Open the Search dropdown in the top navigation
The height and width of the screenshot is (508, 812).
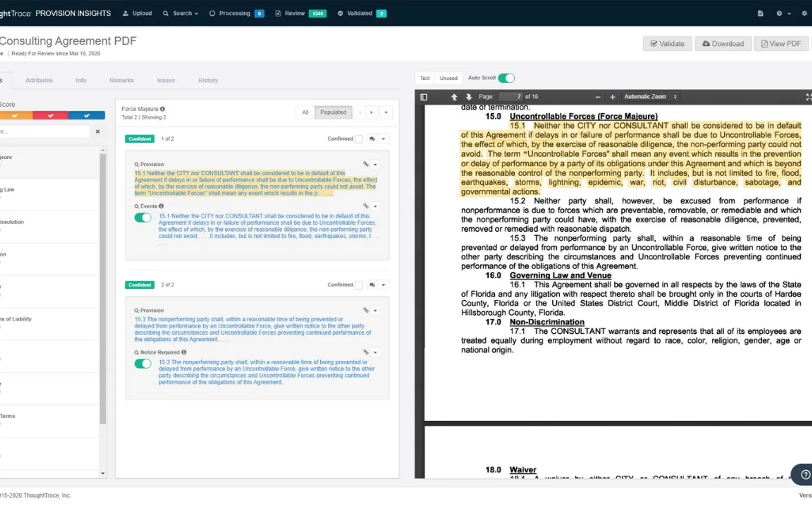coord(181,13)
